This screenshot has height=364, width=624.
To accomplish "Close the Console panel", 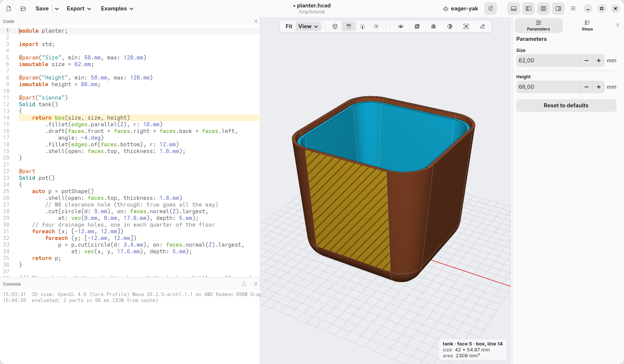I will (256, 284).
